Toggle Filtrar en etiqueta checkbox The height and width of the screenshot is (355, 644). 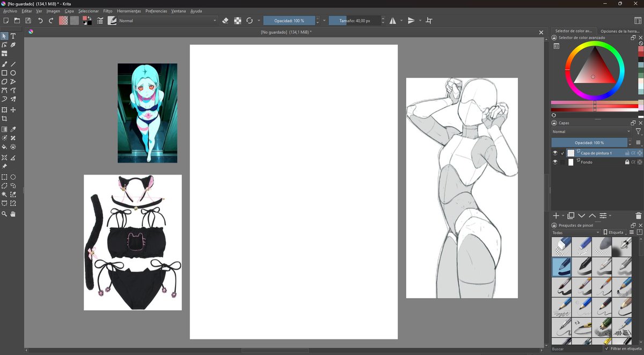[x=607, y=349]
